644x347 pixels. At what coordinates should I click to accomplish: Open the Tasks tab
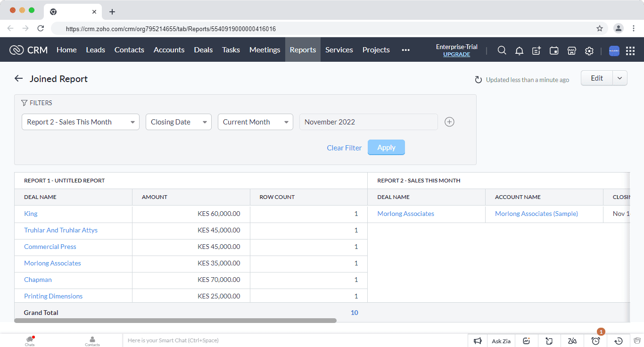pos(231,50)
